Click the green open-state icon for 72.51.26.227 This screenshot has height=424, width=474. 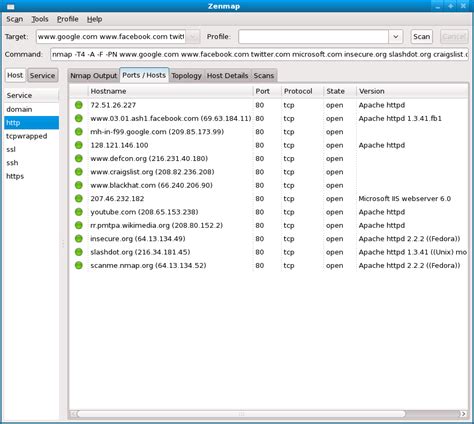79,105
